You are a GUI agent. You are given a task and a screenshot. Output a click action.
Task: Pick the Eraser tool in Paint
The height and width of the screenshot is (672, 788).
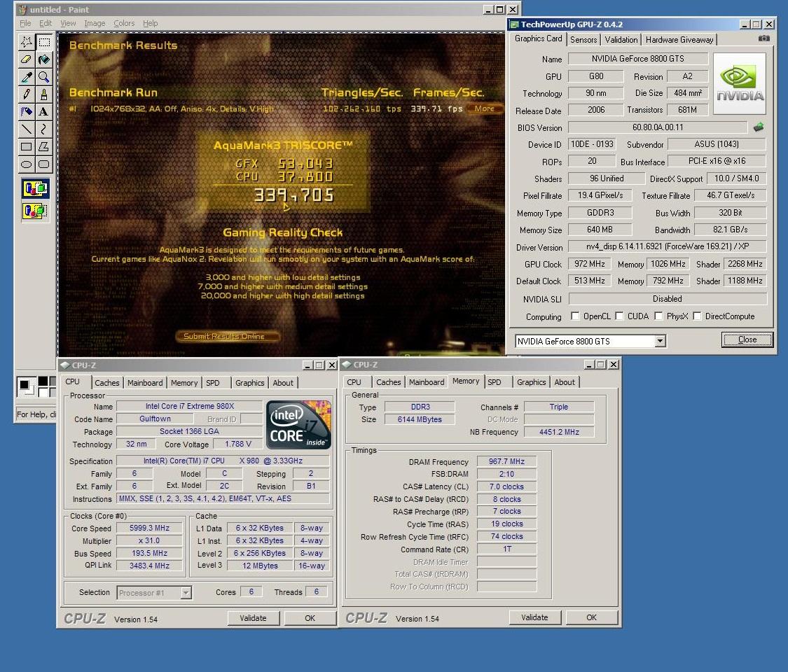pyautogui.click(x=27, y=59)
